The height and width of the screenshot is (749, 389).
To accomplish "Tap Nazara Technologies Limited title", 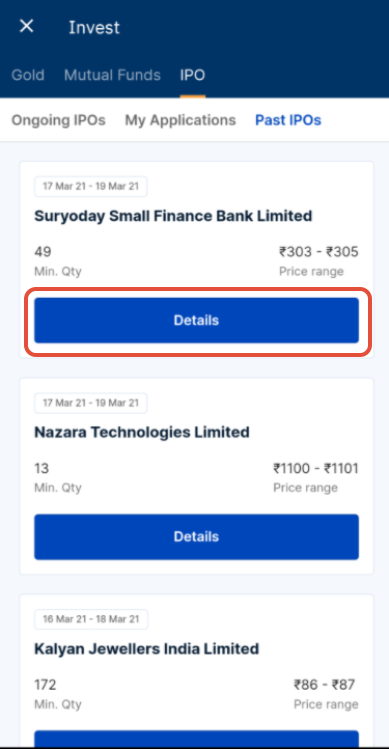I will (142, 432).
